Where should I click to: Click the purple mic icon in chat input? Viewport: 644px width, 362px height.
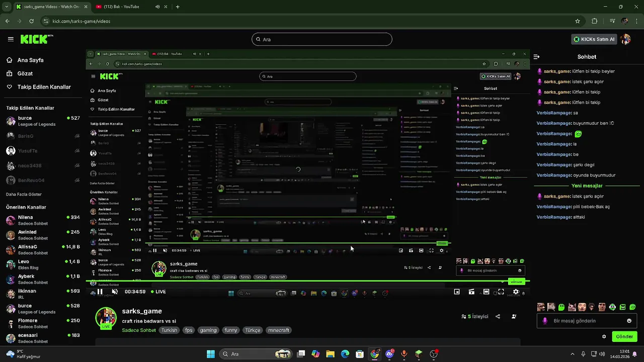[x=545, y=321]
